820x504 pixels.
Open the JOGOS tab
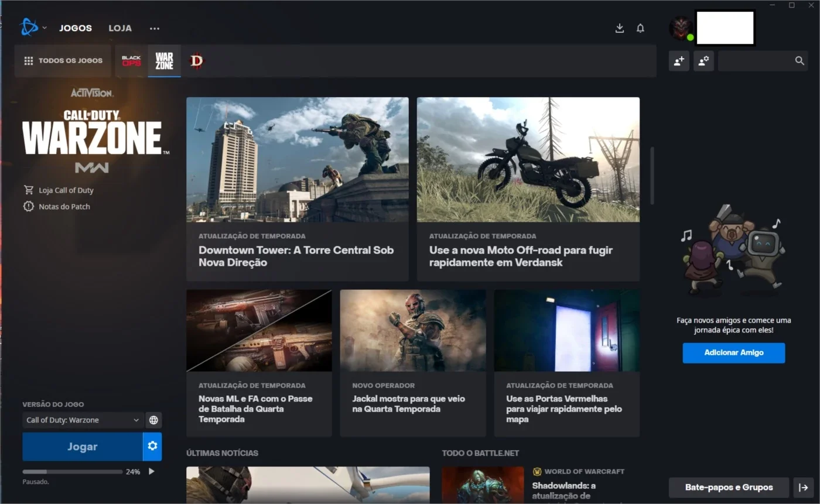coord(76,28)
